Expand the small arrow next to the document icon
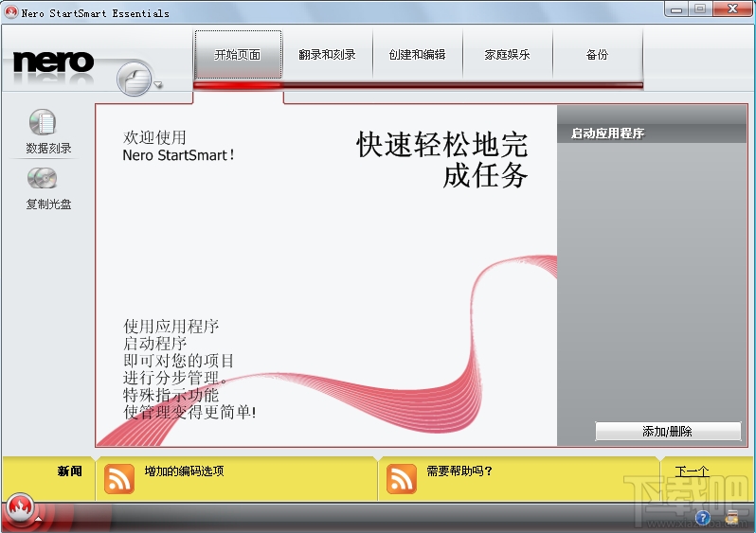756x533 pixels. point(157,85)
